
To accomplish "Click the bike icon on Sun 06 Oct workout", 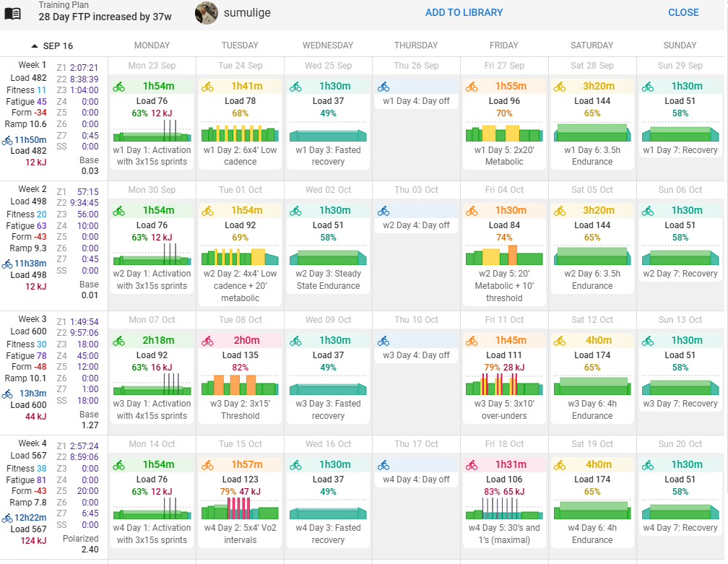I will 648,211.
